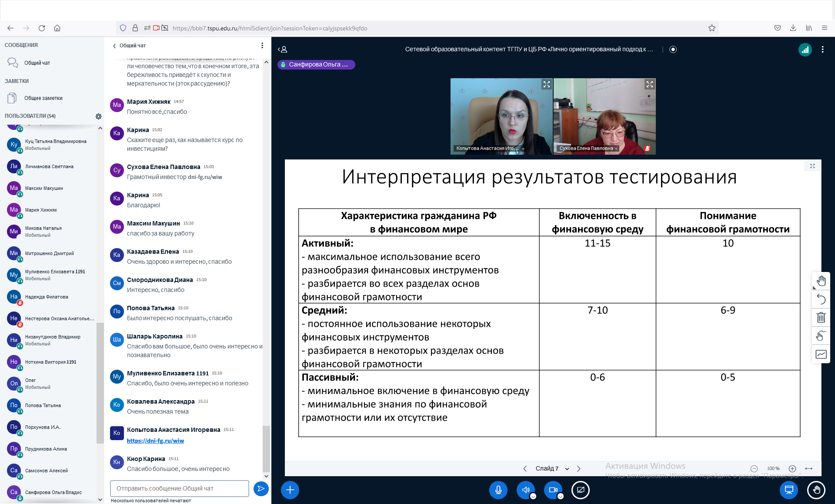Toggle webcam sharing button

coord(553,490)
